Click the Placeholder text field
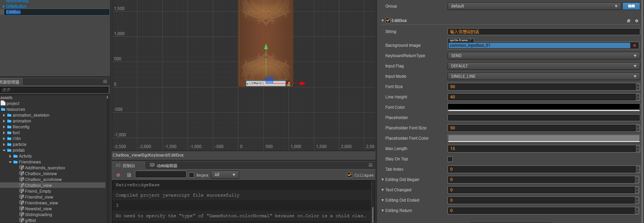The height and width of the screenshot is (223, 644). [x=544, y=118]
